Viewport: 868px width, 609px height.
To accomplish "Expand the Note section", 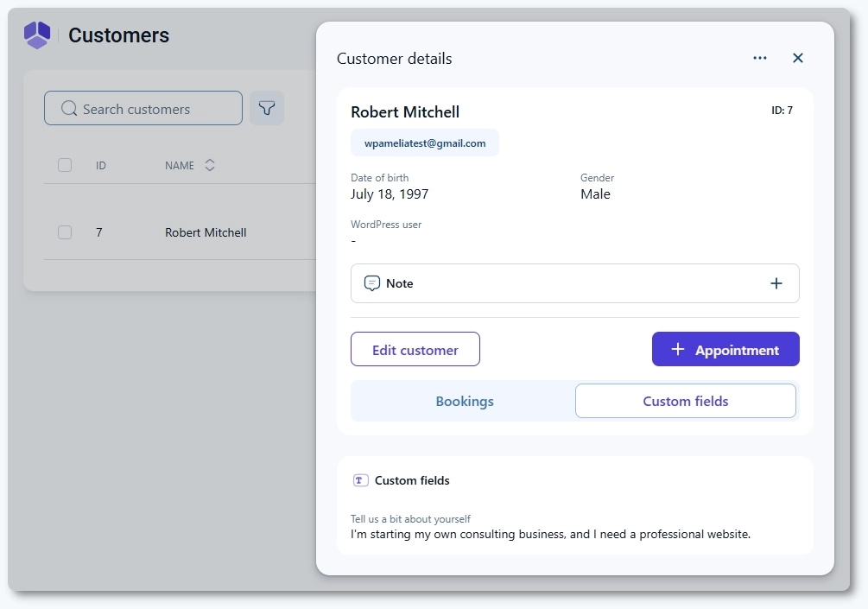I will click(574, 283).
